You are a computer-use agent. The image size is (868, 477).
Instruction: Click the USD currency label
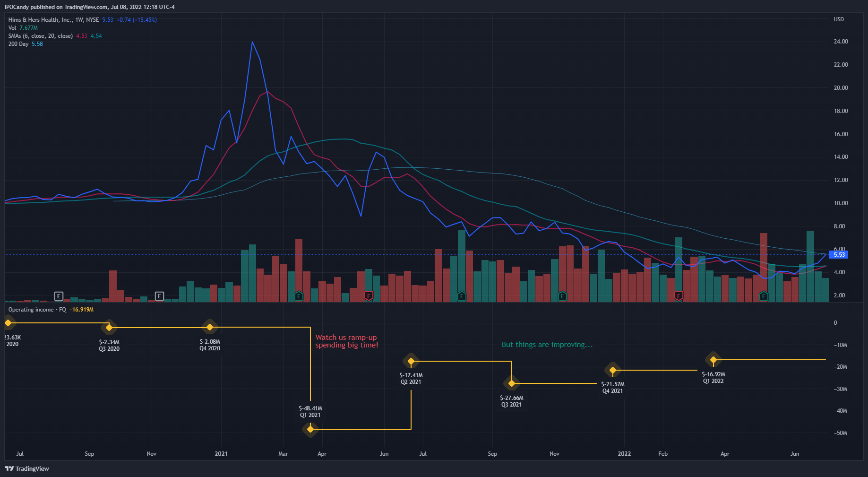coord(839,19)
